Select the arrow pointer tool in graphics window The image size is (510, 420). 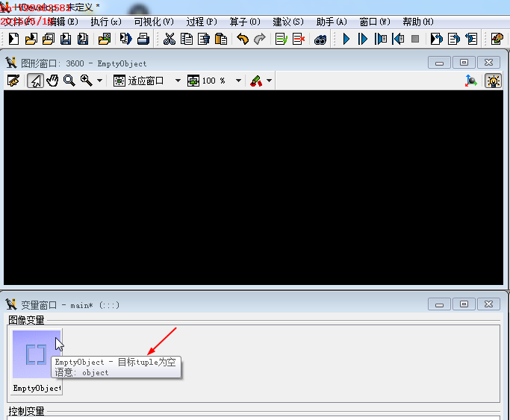35,81
